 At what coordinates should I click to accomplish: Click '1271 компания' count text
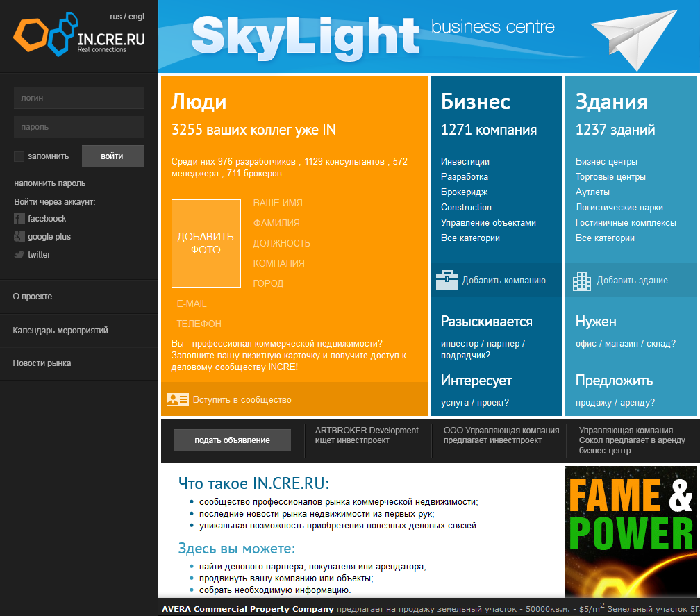coord(488,130)
